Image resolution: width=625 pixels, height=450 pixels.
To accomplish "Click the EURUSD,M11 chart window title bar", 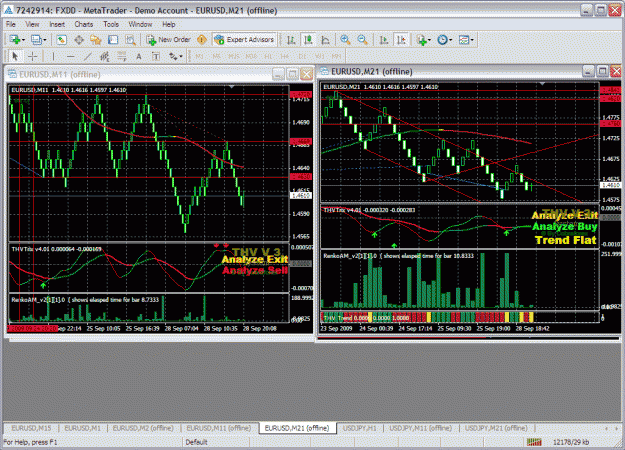I will [x=140, y=74].
